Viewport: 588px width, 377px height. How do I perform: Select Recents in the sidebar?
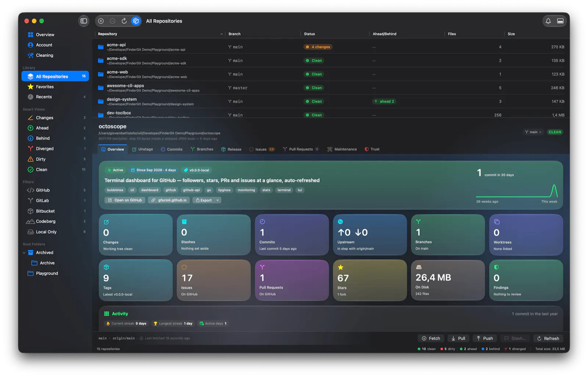(55, 97)
